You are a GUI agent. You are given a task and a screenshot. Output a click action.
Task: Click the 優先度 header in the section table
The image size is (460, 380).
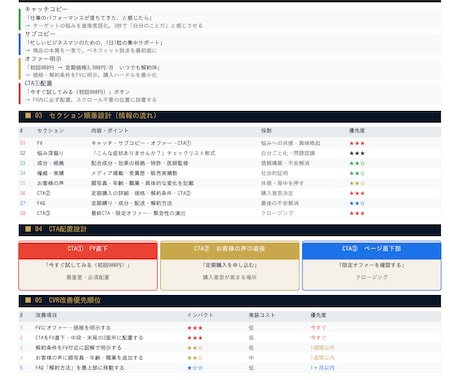[x=357, y=131]
